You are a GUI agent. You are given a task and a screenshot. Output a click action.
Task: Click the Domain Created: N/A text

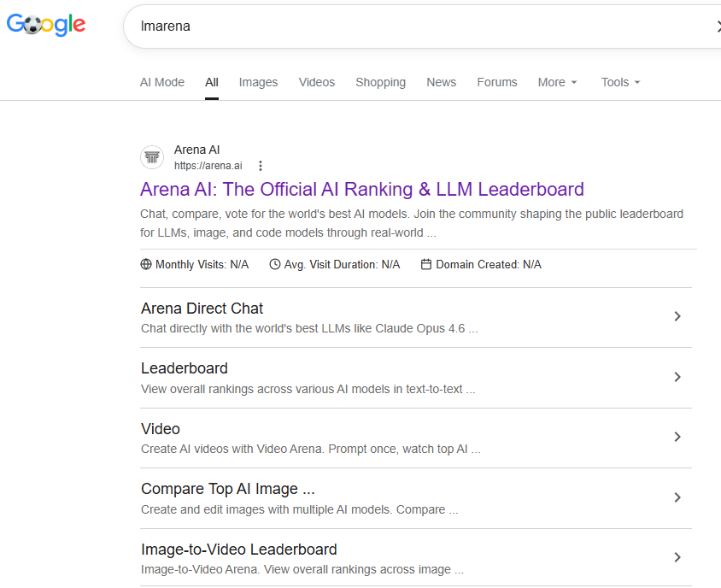click(489, 265)
